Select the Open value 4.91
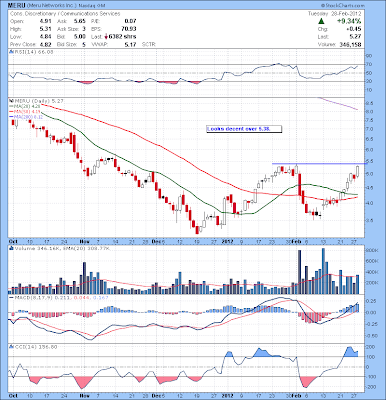This screenshot has width=386, height=400. click(46, 21)
